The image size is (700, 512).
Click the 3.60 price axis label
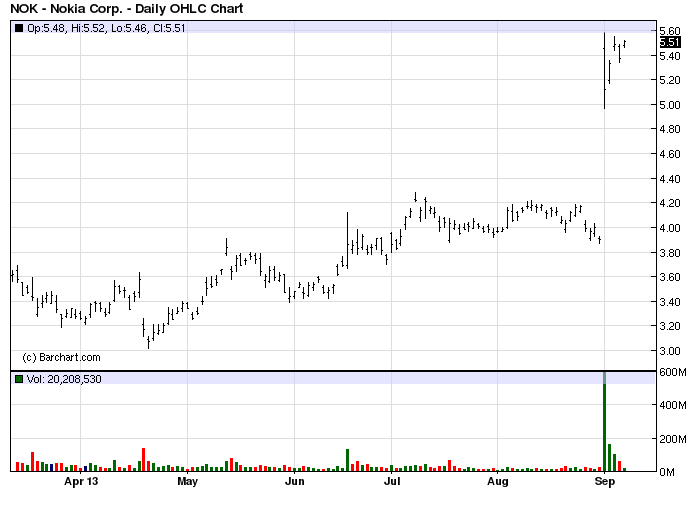pyautogui.click(x=670, y=277)
